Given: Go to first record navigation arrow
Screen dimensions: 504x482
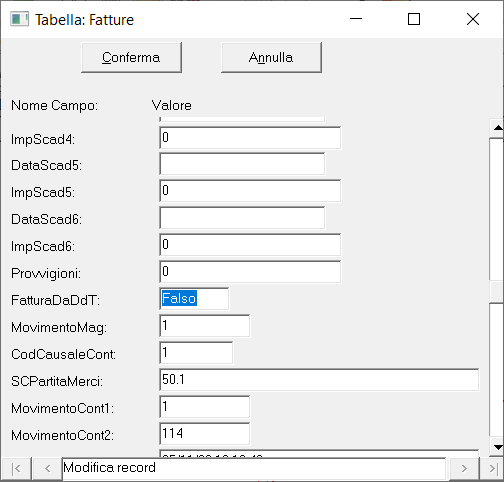Looking at the screenshot, I should tap(16, 469).
